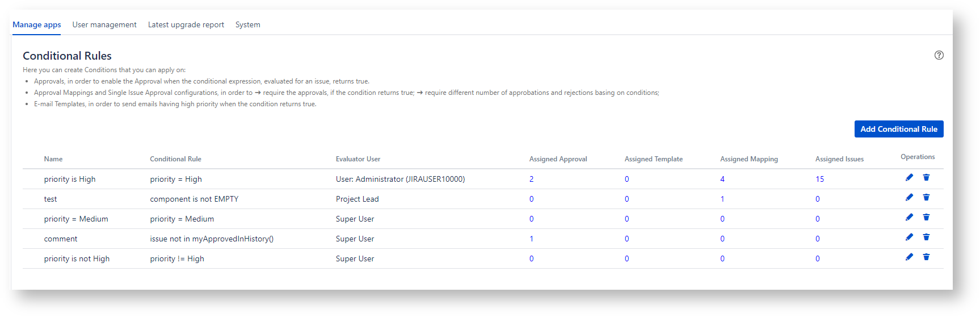This screenshot has width=980, height=317.
Task: Edit the 'priority is High' rule
Action: [909, 178]
